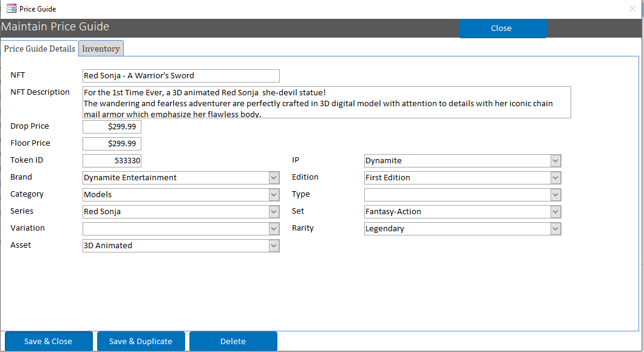
Task: Open the Type dropdown arrow
Action: 556,195
